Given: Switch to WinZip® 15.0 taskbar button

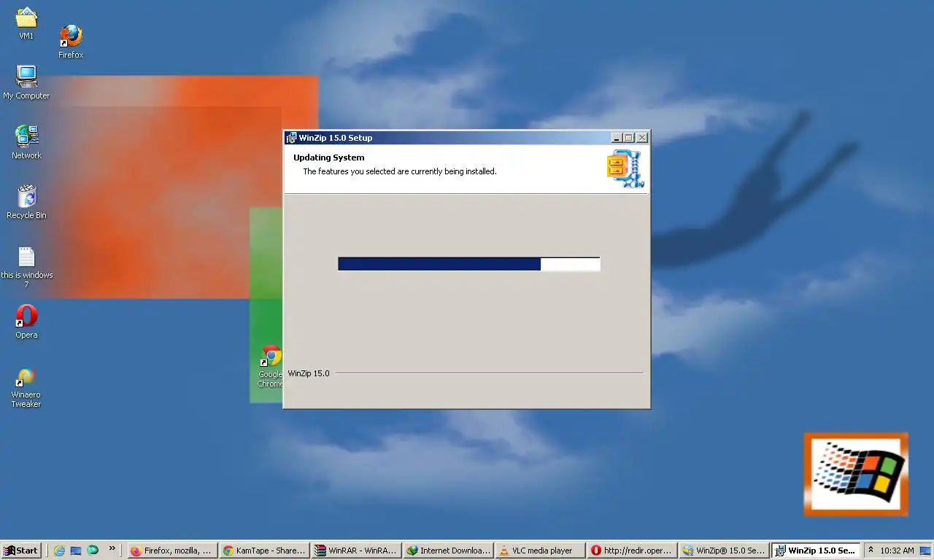Looking at the screenshot, I should (x=725, y=551).
